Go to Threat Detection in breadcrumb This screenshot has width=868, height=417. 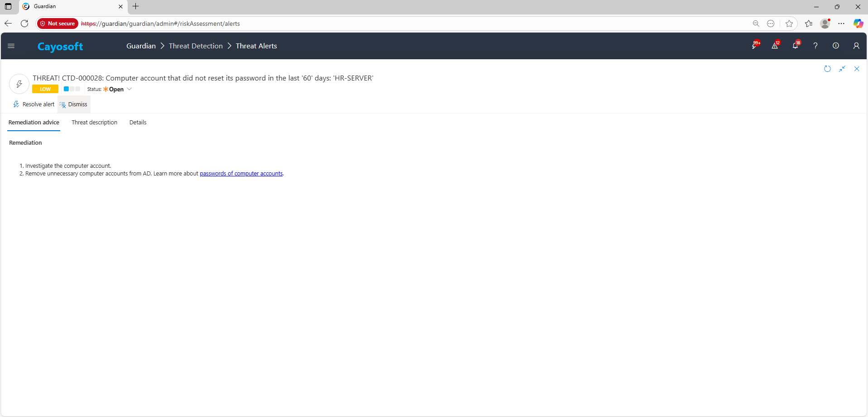[x=196, y=46]
